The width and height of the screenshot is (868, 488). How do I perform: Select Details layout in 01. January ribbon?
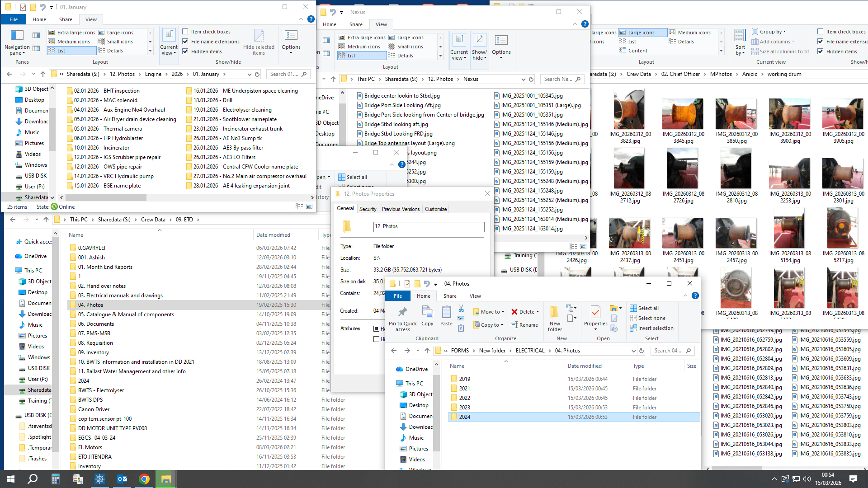111,51
